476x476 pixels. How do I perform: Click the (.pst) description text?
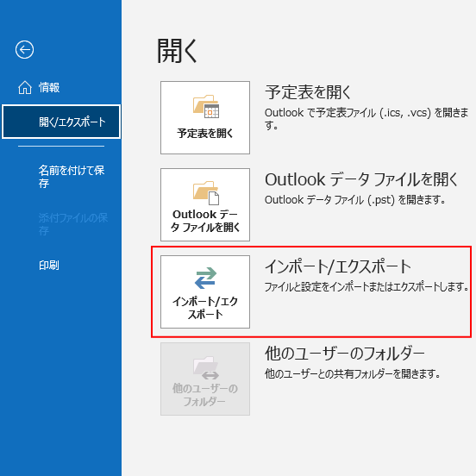pyautogui.click(x=355, y=200)
